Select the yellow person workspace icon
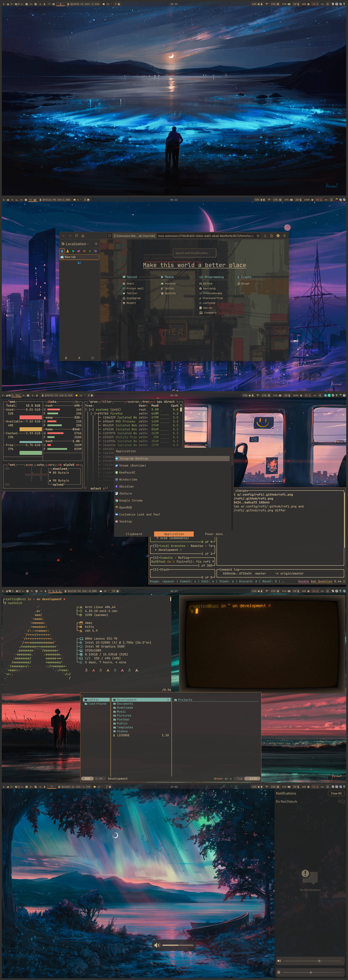This screenshot has height=980, width=348. (x=67, y=251)
